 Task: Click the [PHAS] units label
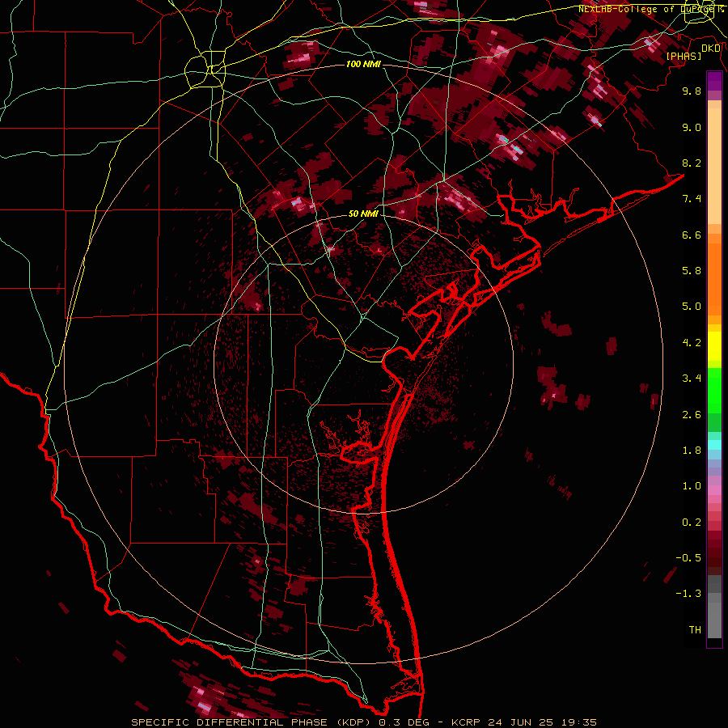684,56
